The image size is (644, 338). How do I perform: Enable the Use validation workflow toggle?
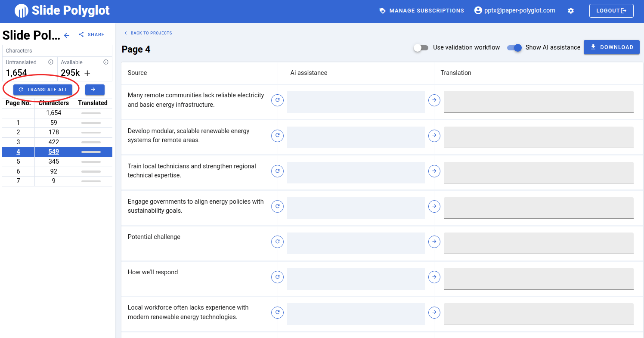pos(421,48)
